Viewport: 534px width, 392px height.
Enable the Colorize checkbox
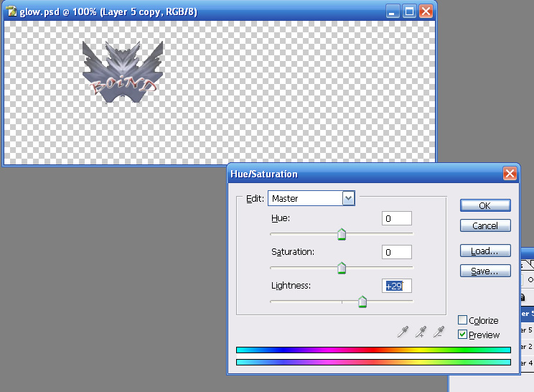tap(463, 320)
